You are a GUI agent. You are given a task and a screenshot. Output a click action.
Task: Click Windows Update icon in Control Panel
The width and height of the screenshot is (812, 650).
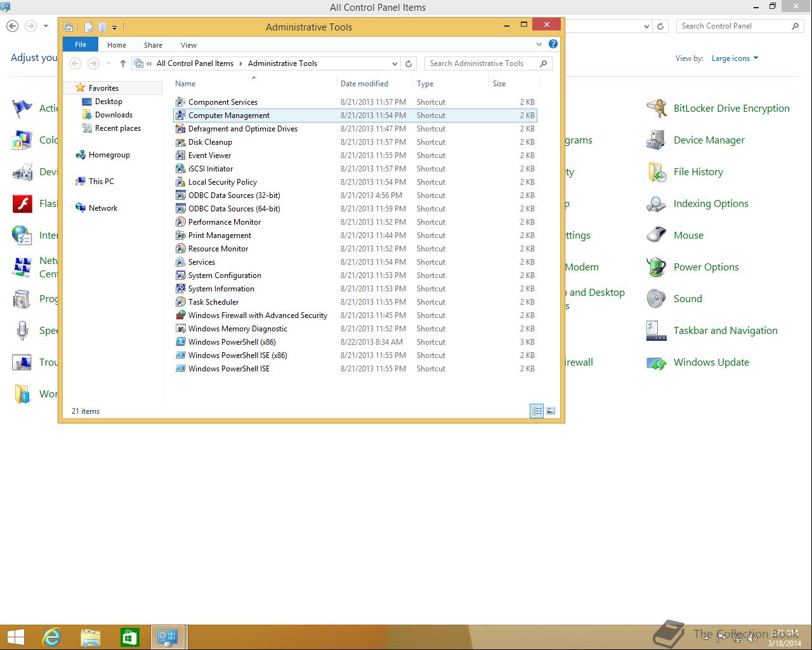[x=657, y=362]
